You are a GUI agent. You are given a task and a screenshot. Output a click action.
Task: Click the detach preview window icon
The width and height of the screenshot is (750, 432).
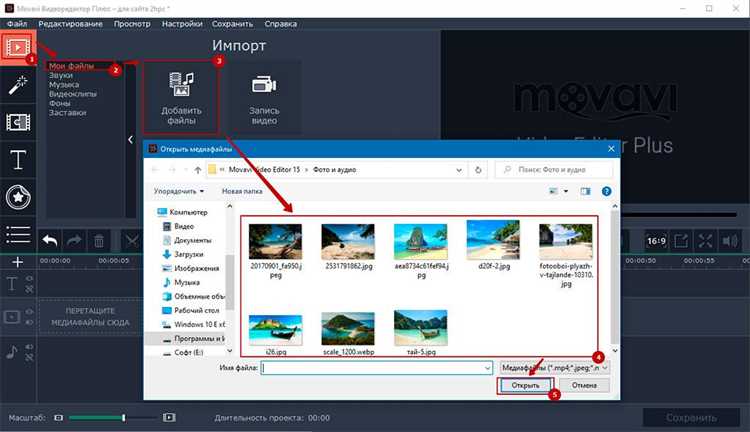coord(681,241)
